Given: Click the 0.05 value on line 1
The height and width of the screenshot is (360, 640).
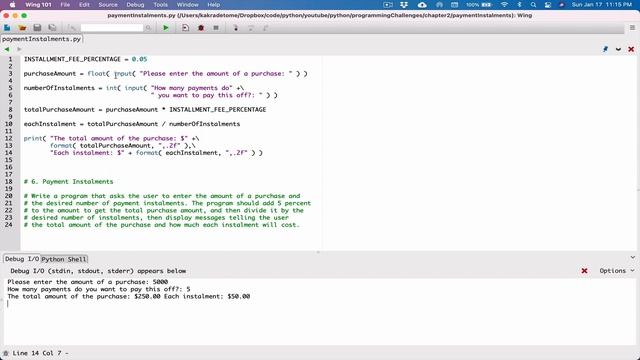Looking at the screenshot, I should click(139, 59).
